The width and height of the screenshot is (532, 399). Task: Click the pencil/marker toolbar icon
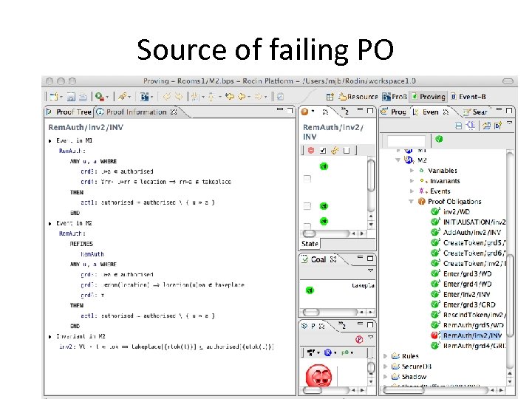click(123, 96)
